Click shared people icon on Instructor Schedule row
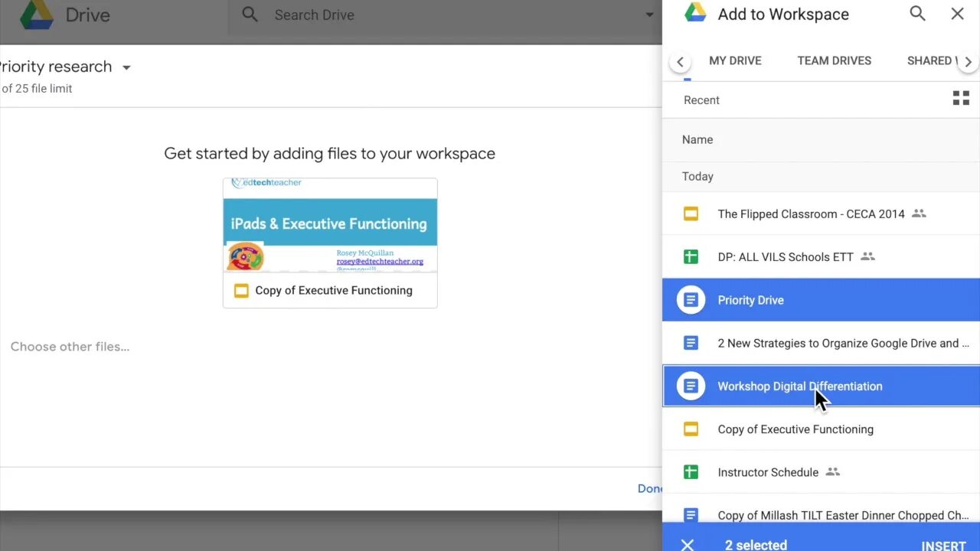 coord(833,471)
